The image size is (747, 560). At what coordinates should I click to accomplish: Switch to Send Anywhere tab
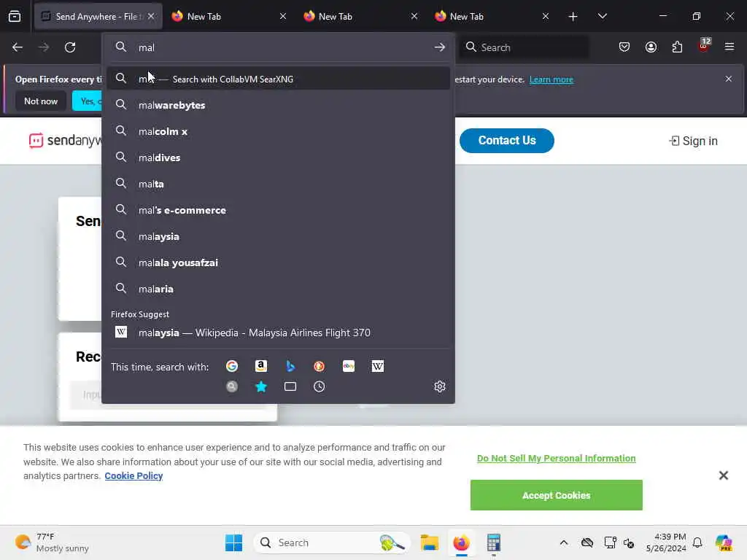98,17
